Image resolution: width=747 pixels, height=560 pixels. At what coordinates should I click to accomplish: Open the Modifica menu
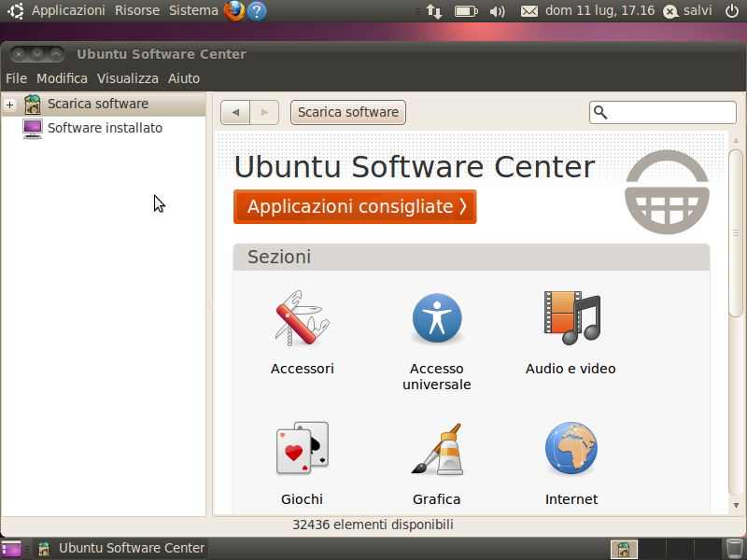pos(62,78)
